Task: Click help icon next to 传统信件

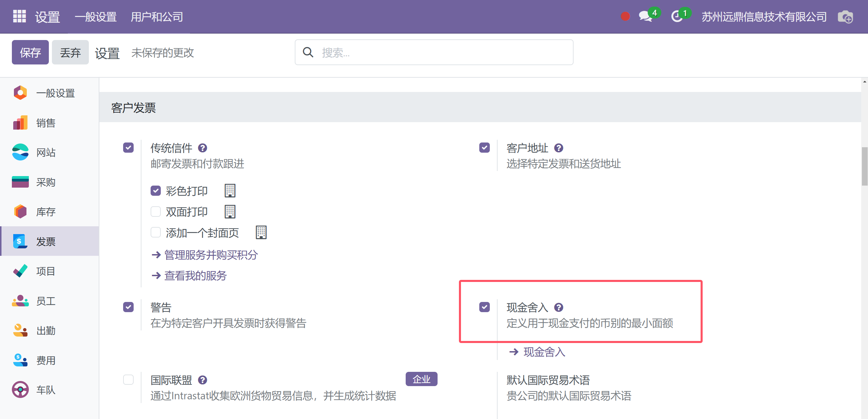Action: [202, 148]
